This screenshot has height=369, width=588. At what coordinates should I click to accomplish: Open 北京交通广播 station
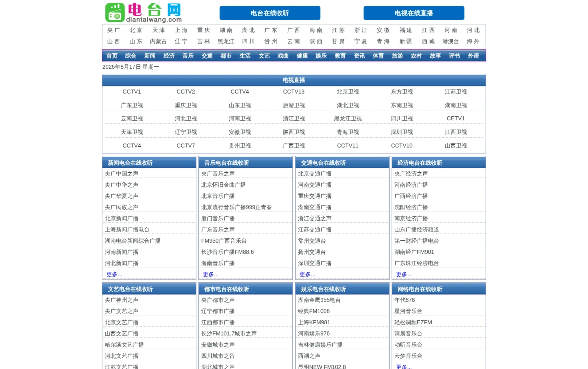(315, 174)
